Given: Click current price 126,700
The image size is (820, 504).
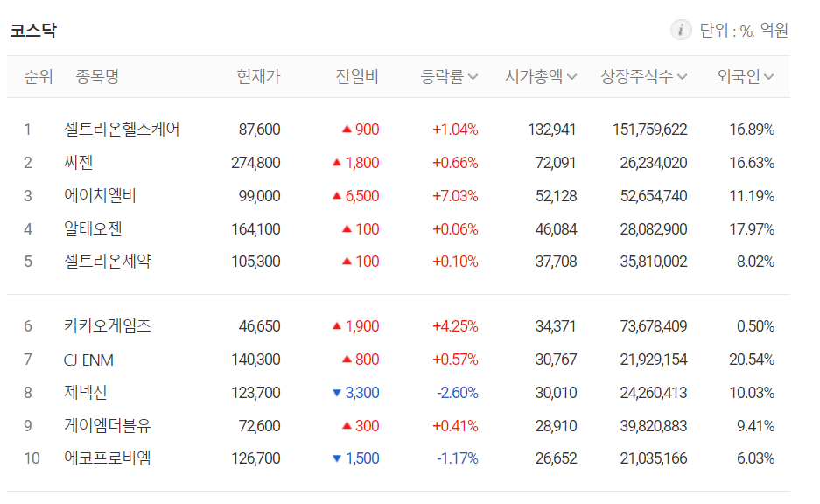Looking at the screenshot, I should [x=256, y=458].
